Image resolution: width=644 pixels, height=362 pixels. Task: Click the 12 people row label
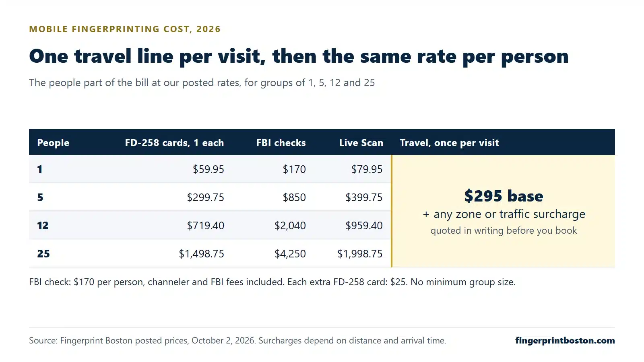[43, 226]
